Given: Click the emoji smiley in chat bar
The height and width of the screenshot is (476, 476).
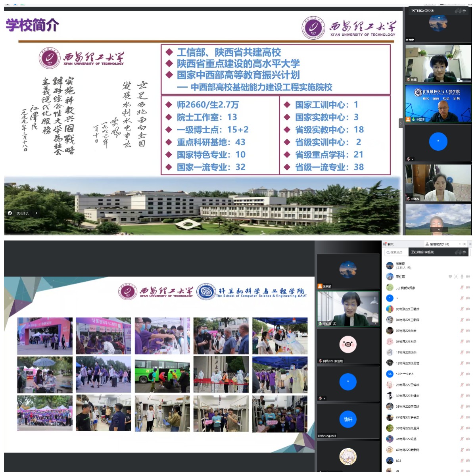Looking at the screenshot, I should (x=10, y=213).
